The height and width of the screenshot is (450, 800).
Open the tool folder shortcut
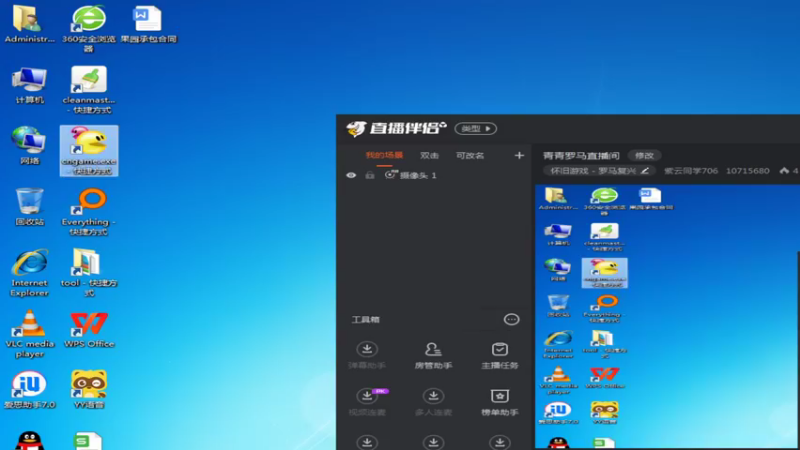point(89,272)
